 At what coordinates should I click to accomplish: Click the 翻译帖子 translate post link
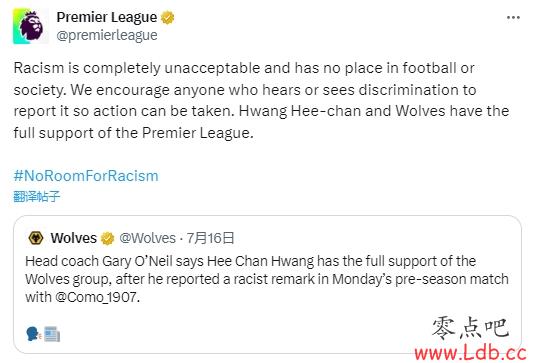tap(37, 197)
